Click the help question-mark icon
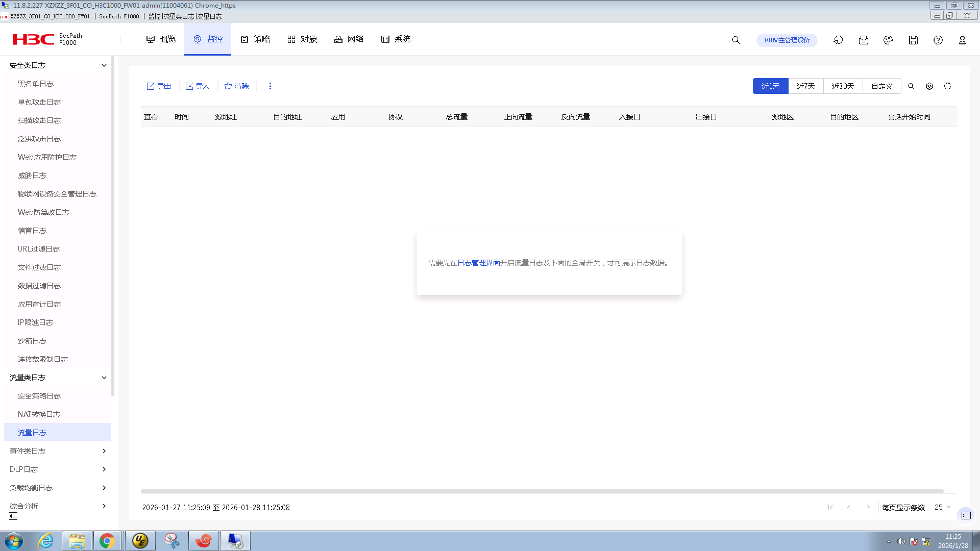The image size is (980, 551). click(x=938, y=40)
